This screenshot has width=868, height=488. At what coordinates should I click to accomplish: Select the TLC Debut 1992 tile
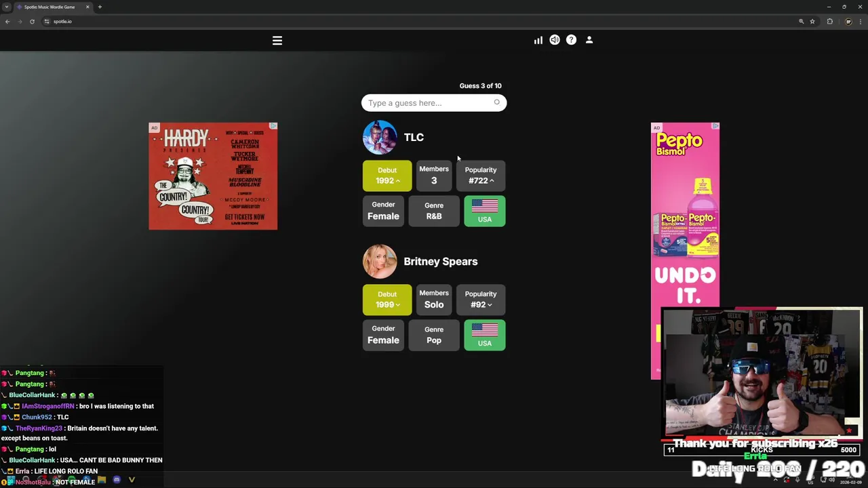tap(387, 176)
